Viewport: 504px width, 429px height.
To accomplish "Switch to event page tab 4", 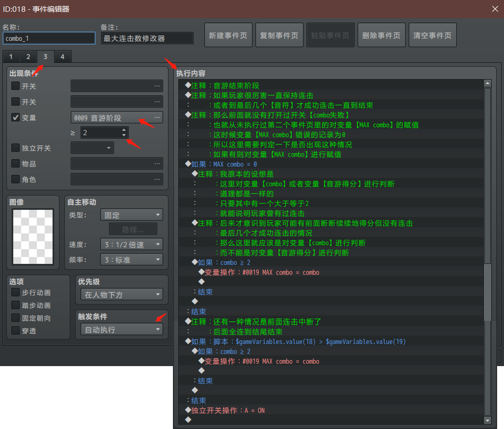I will [63, 57].
